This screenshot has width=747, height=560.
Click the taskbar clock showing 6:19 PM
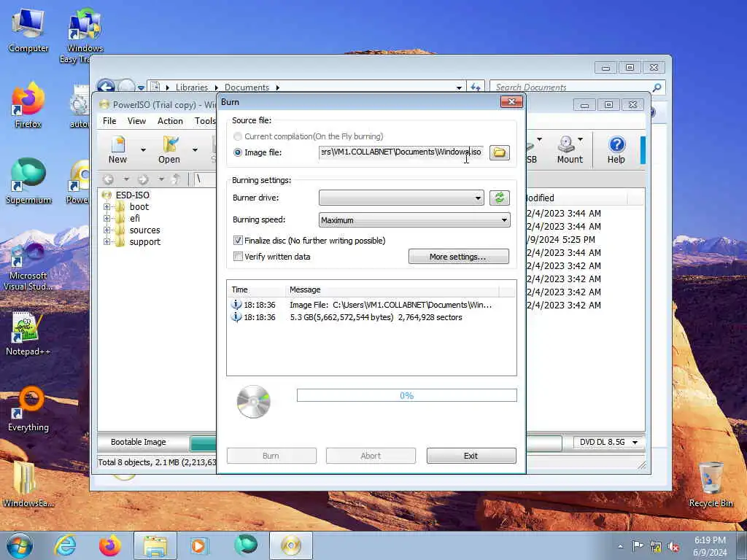point(710,546)
